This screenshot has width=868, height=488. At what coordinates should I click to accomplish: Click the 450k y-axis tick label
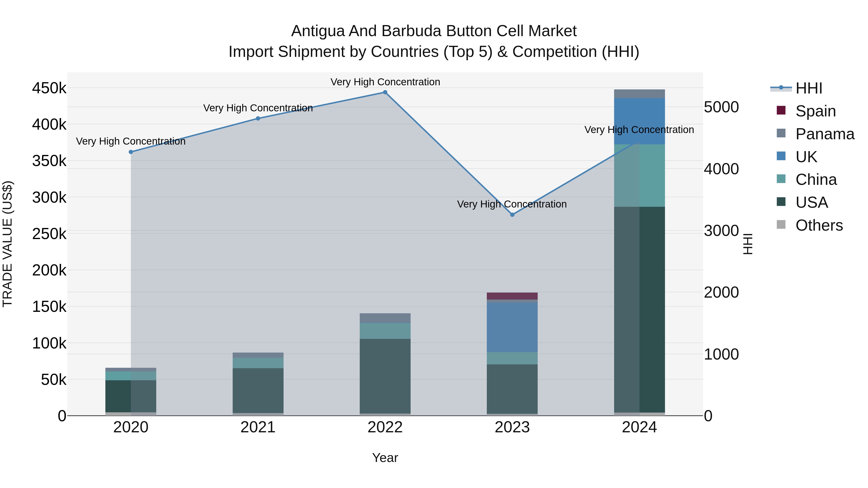(x=49, y=88)
